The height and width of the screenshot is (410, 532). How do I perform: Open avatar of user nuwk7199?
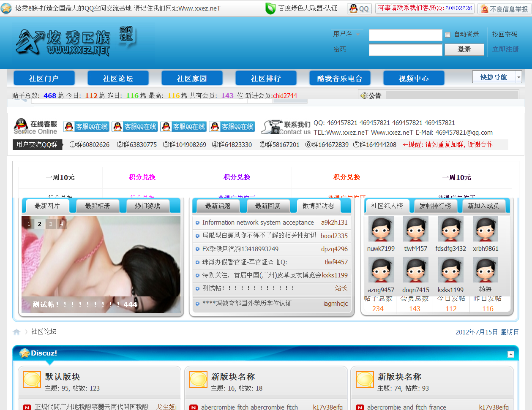point(381,229)
